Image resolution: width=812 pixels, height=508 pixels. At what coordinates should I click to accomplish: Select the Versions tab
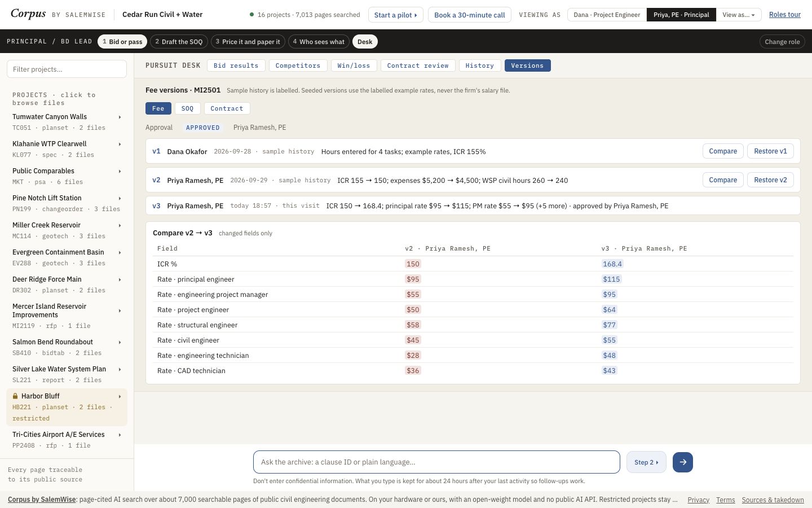click(527, 65)
